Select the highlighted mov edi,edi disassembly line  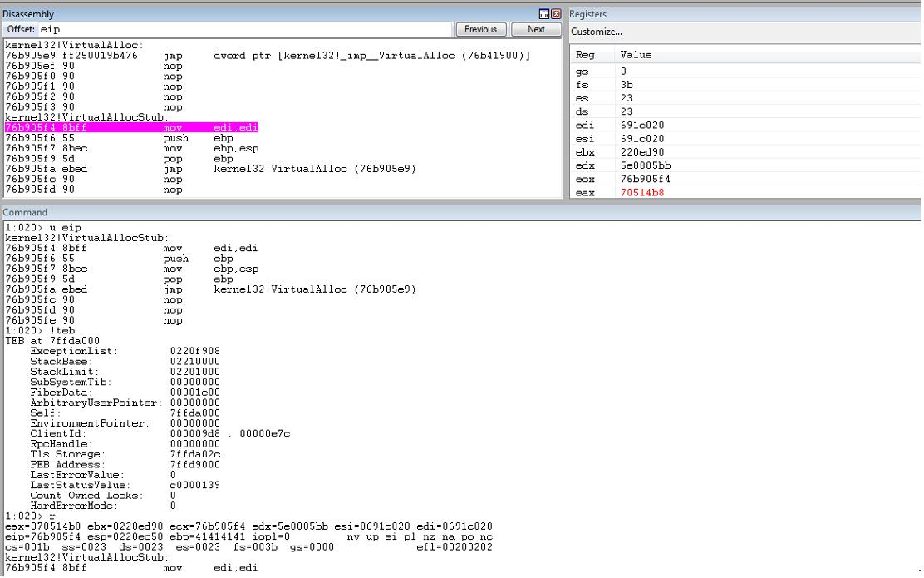coord(131,128)
